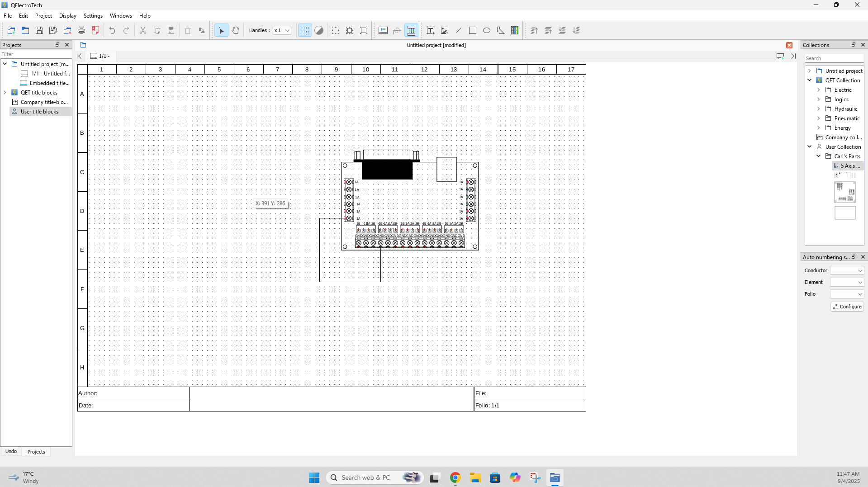Toggle the title block editing button
Screen dimensions: 868x487
[x=383, y=31]
